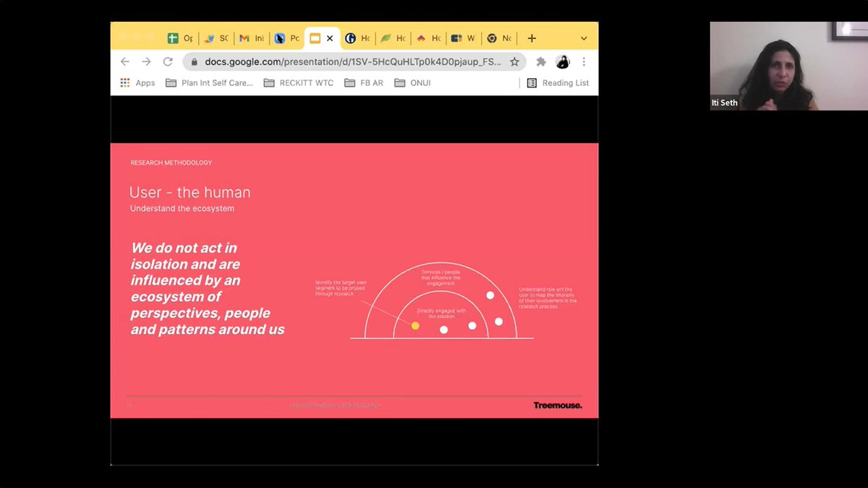Click the 'RESEARCH METHODOLOGY' header text

(171, 163)
